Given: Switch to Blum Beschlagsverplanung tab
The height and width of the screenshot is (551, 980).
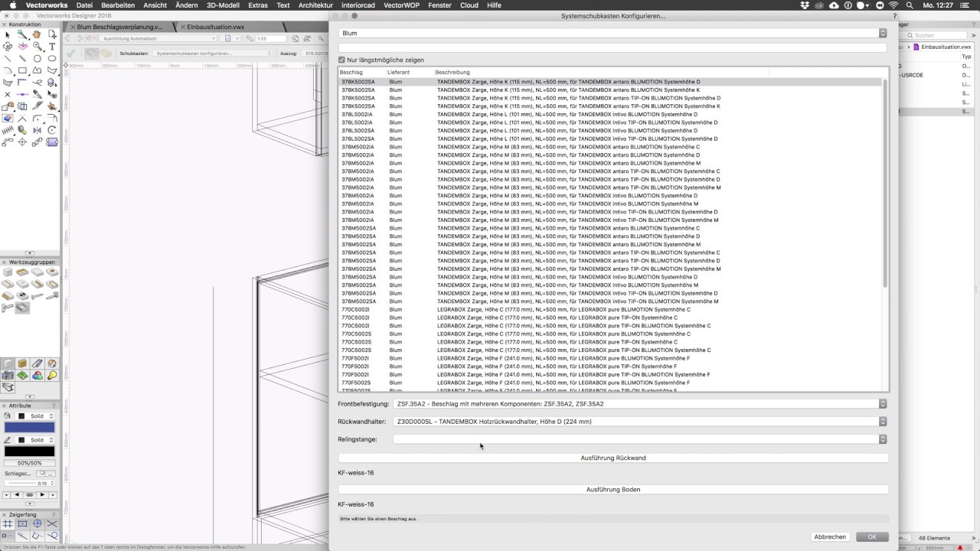Looking at the screenshot, I should (x=119, y=27).
